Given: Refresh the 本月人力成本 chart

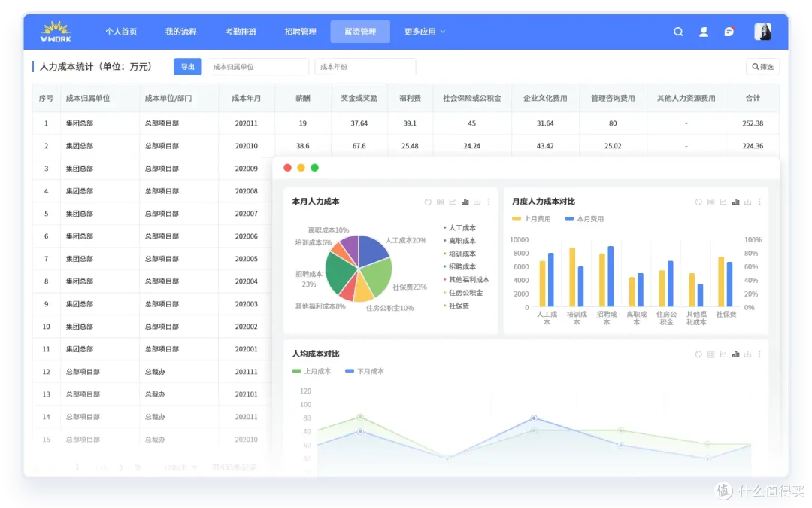Looking at the screenshot, I should [428, 202].
